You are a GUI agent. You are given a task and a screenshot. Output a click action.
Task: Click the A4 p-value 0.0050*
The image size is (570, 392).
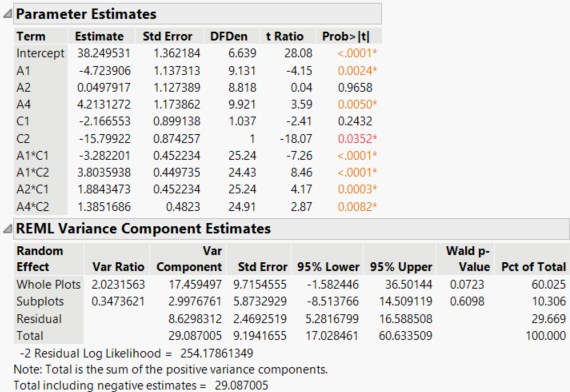[357, 104]
